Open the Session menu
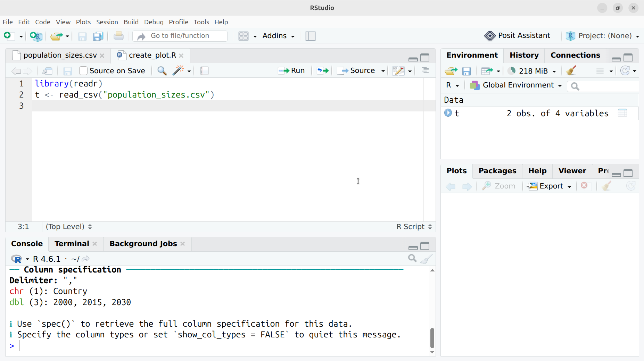 pos(107,22)
